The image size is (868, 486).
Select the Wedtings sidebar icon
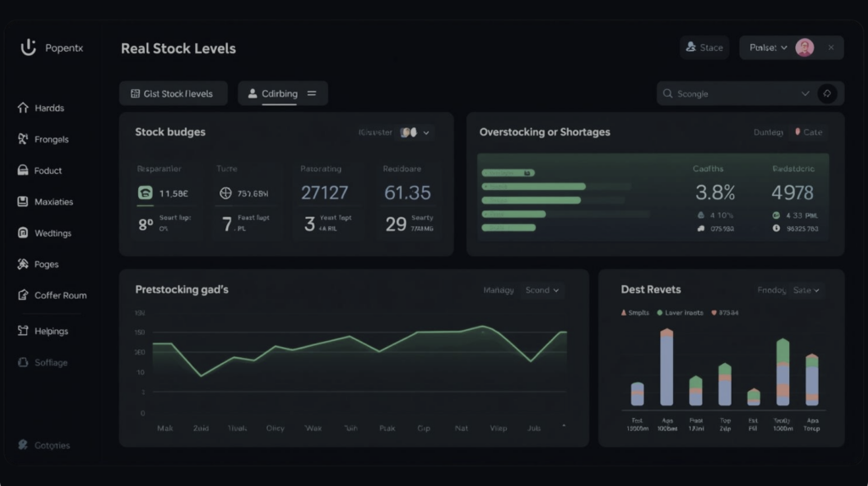tap(23, 232)
